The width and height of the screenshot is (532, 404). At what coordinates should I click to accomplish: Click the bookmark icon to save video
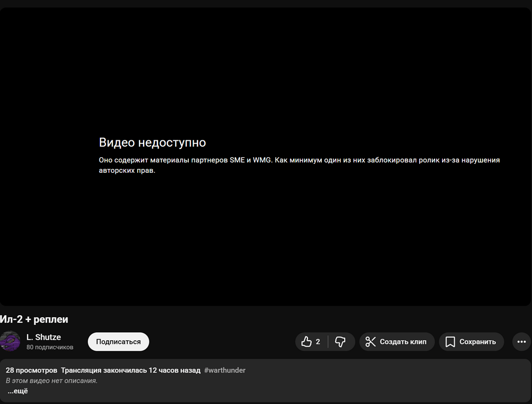[450, 342]
